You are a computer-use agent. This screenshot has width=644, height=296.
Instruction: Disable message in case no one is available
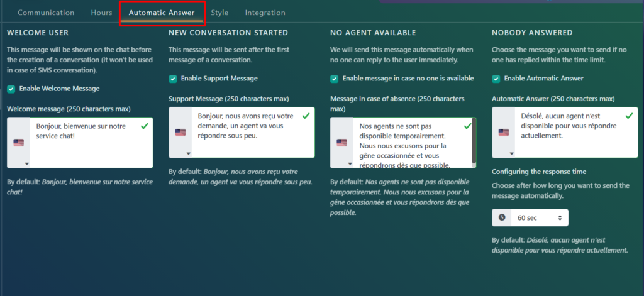(334, 79)
